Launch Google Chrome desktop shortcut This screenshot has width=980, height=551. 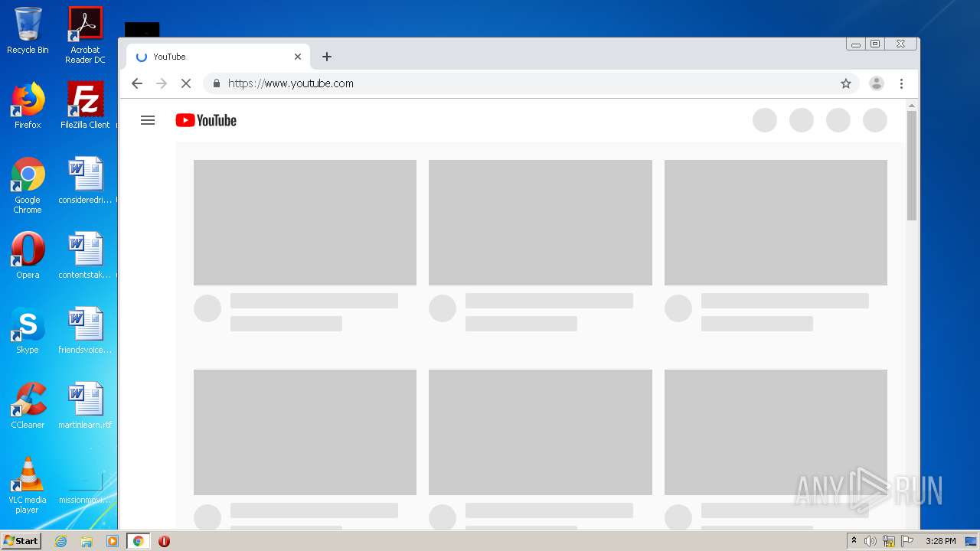pos(28,185)
